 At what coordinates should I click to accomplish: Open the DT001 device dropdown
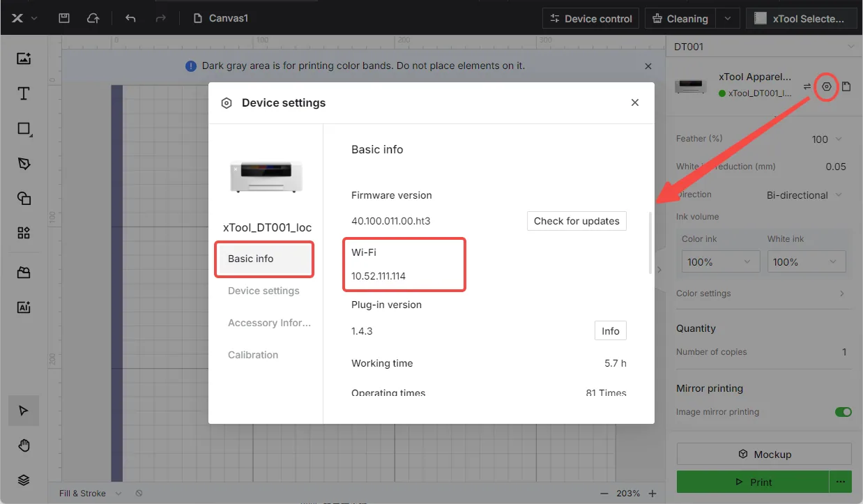point(764,47)
